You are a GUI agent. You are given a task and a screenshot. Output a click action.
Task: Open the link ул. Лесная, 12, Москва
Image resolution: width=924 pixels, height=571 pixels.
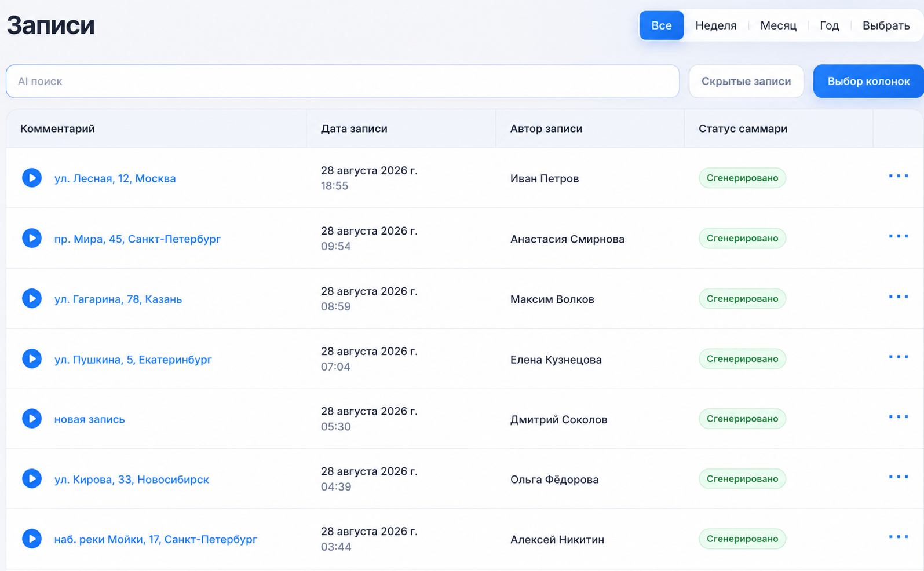pyautogui.click(x=115, y=178)
